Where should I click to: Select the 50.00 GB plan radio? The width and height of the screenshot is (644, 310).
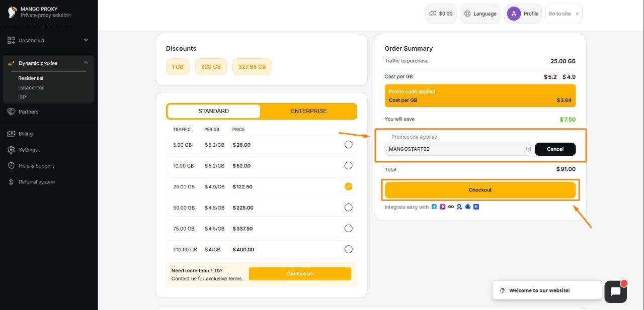pyautogui.click(x=349, y=208)
